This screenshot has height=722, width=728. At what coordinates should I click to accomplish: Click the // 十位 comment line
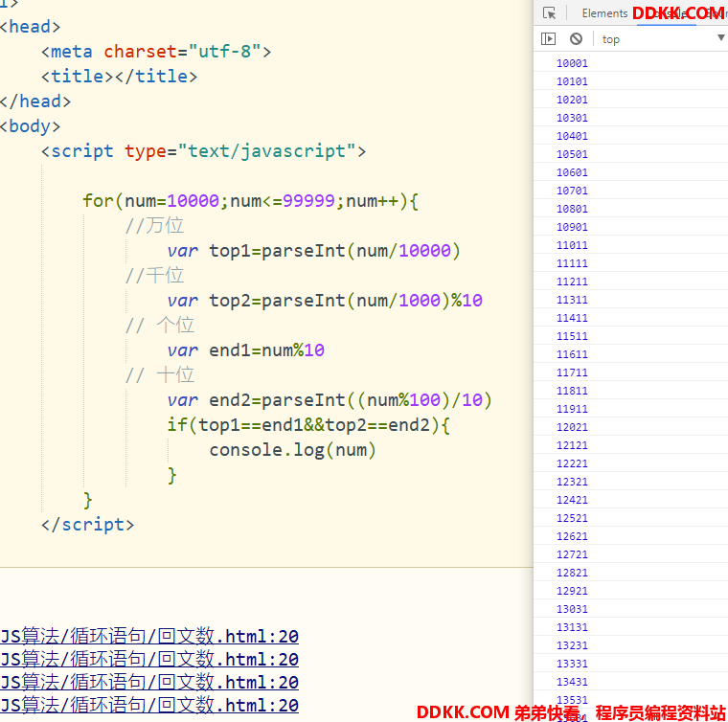[160, 375]
